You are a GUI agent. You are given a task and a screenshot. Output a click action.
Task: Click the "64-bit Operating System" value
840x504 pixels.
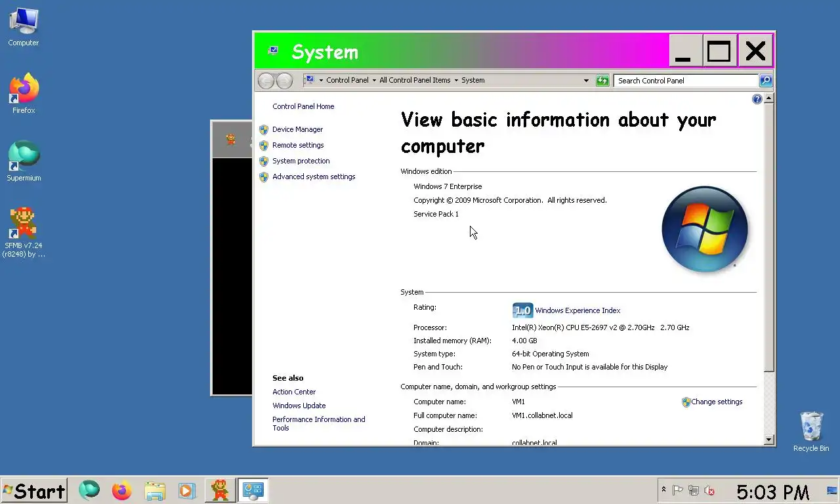pyautogui.click(x=550, y=354)
